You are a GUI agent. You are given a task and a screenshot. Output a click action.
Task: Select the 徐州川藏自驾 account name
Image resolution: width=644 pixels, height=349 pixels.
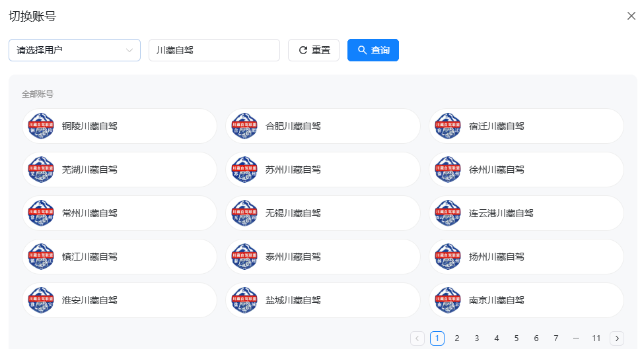pos(497,170)
